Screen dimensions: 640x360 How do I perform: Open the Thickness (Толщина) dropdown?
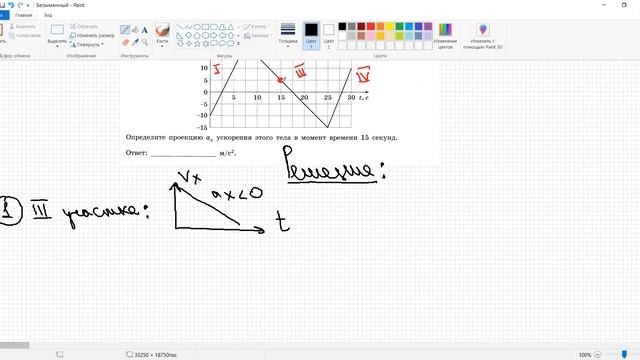(x=288, y=36)
